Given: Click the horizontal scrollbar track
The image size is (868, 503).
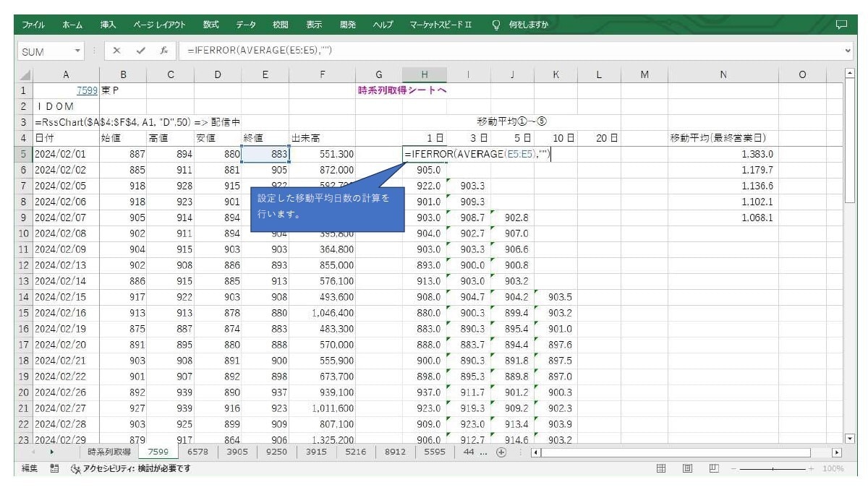Looking at the screenshot, I should pyautogui.click(x=676, y=452).
